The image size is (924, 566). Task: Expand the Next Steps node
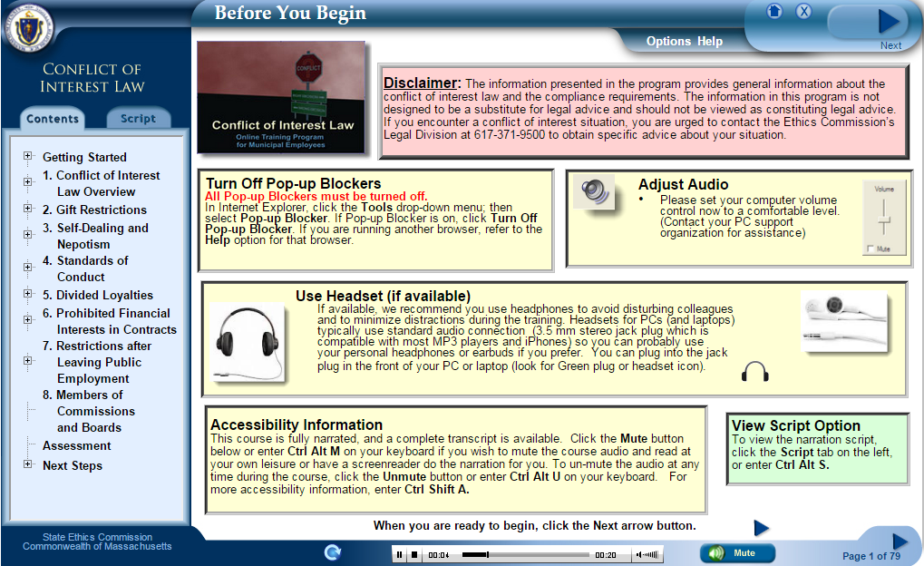click(28, 464)
